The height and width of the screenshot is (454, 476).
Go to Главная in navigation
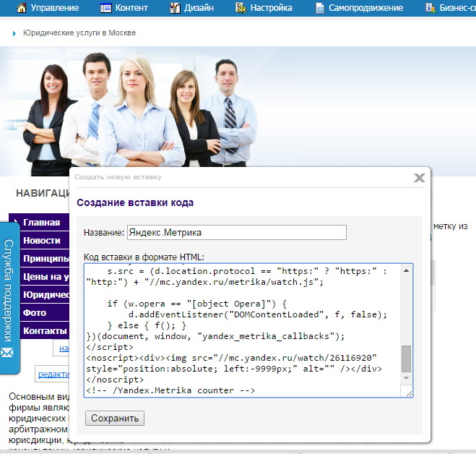tap(41, 223)
